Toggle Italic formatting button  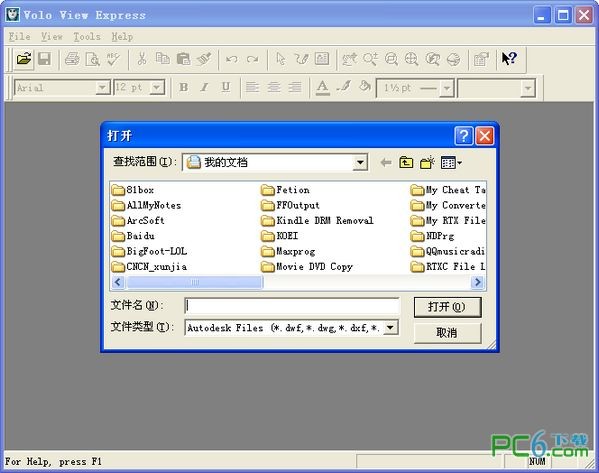point(204,87)
